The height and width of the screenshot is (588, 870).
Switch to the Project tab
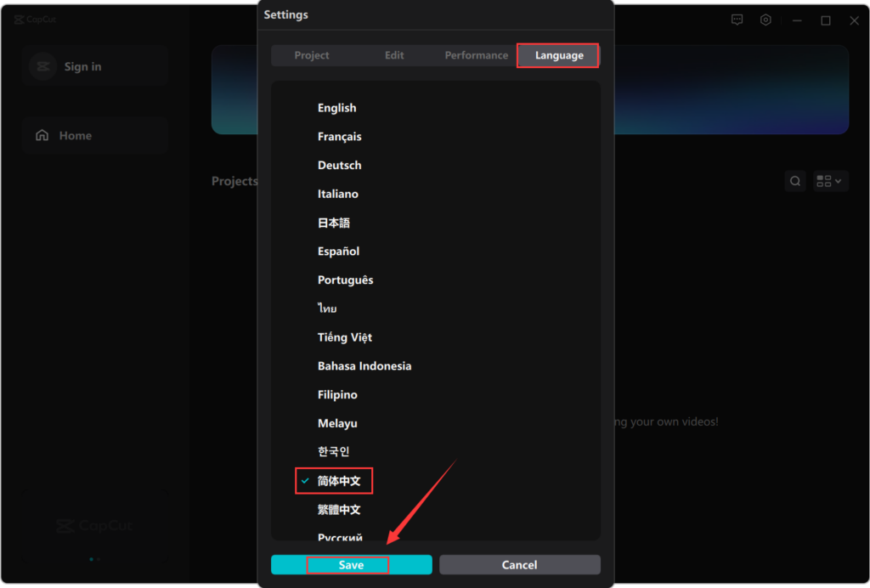312,55
